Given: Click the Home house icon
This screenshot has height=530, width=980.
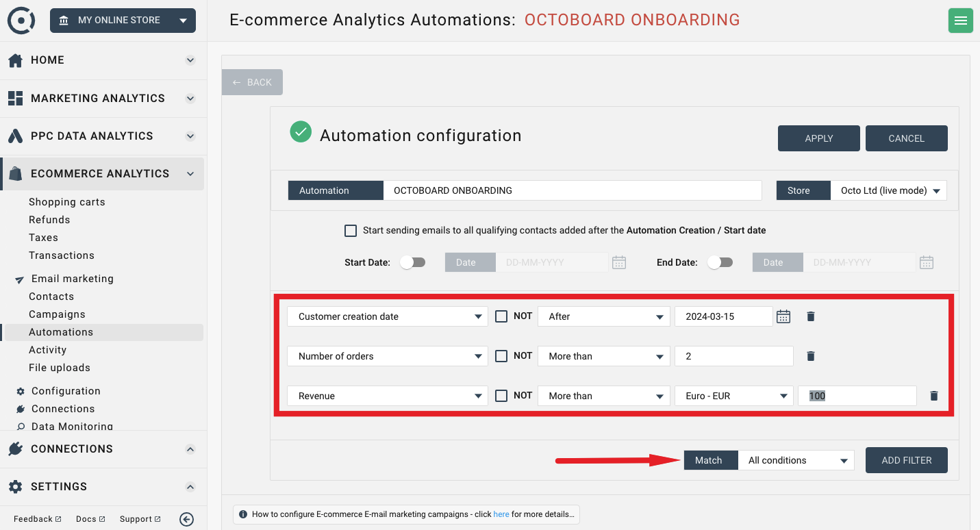Looking at the screenshot, I should coord(16,60).
